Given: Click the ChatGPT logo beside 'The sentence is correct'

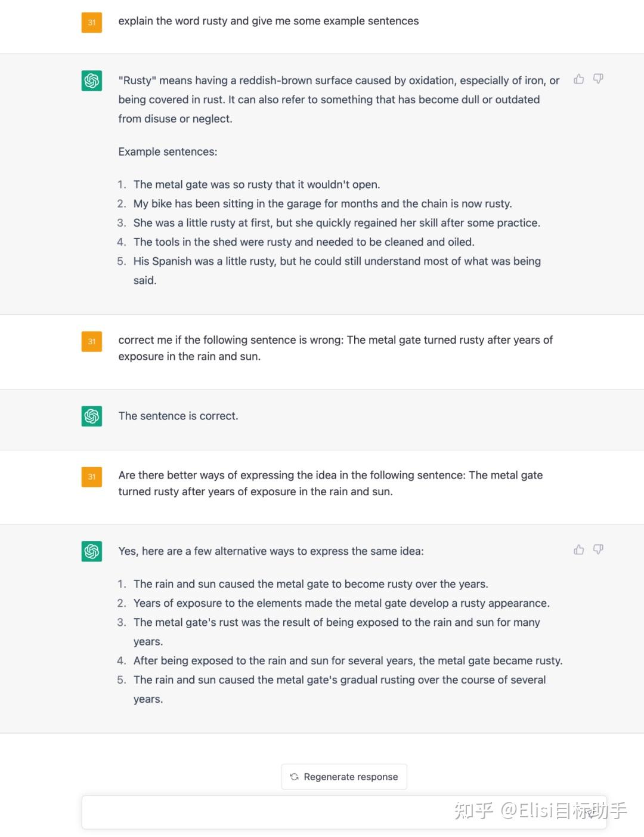Looking at the screenshot, I should click(x=92, y=416).
